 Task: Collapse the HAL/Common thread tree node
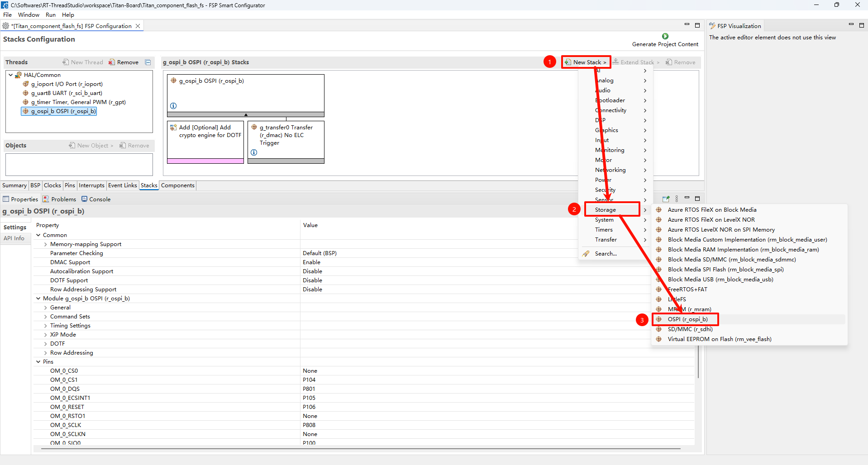pos(11,75)
